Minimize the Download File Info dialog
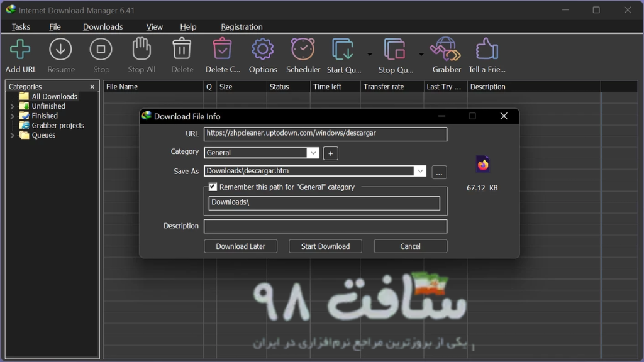The image size is (644, 362). click(441, 116)
